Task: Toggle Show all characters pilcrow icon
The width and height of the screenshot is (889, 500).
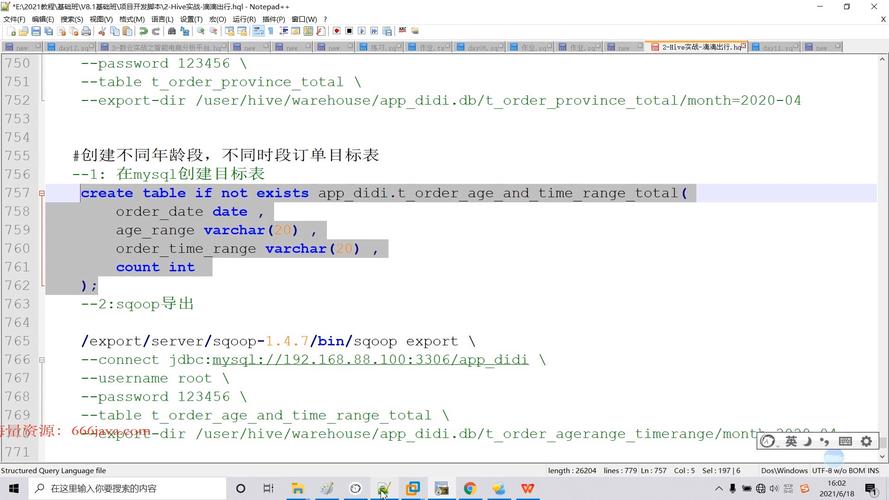Action: [x=271, y=31]
